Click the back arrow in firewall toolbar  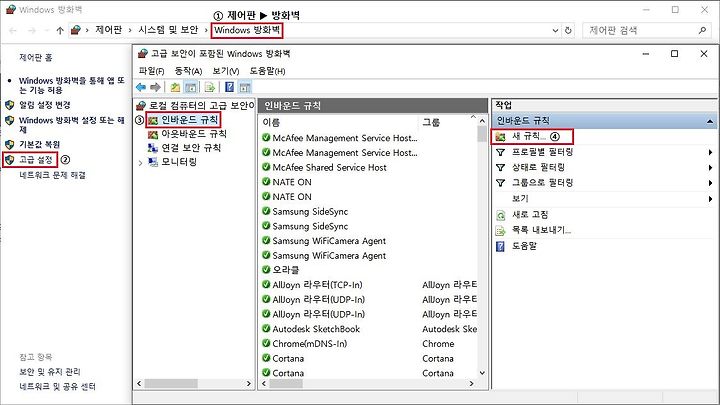tap(141, 87)
